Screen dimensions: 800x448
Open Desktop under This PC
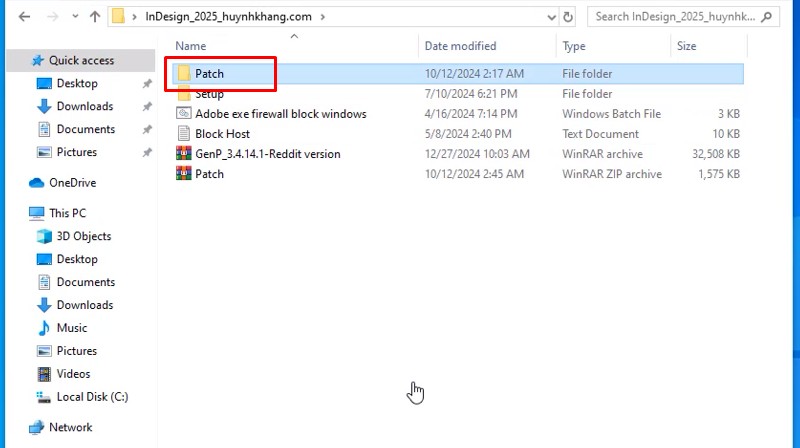click(77, 259)
